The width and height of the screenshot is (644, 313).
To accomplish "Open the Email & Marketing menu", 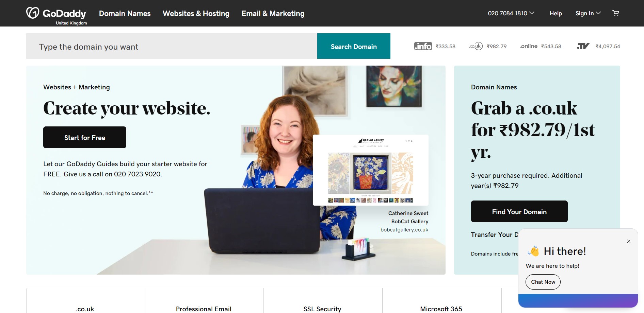I will click(x=273, y=13).
